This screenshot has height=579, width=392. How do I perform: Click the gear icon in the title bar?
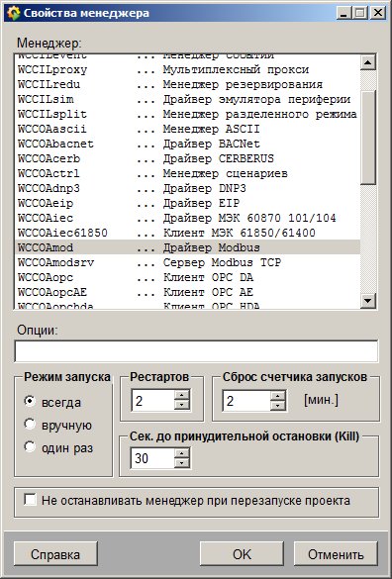pos(13,13)
